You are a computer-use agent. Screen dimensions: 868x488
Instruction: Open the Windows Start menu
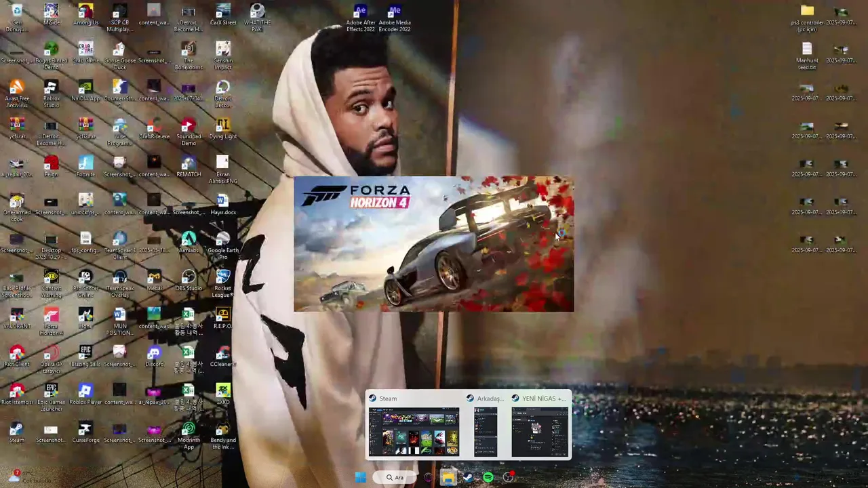[361, 477]
